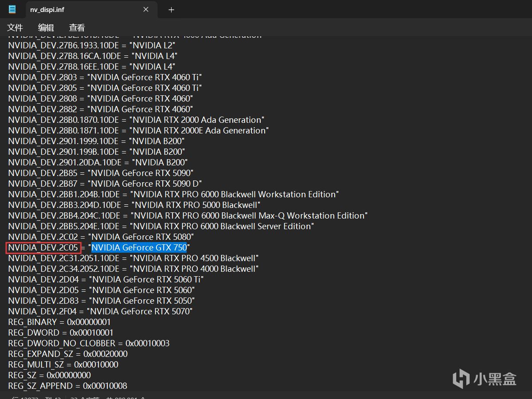Click line RTX PRO 6000 Blackwell Workstation Edition

pyautogui.click(x=173, y=194)
